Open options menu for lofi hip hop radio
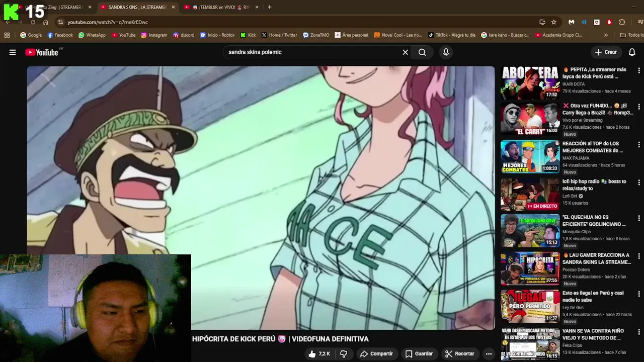This screenshot has height=362, width=644. point(639,183)
